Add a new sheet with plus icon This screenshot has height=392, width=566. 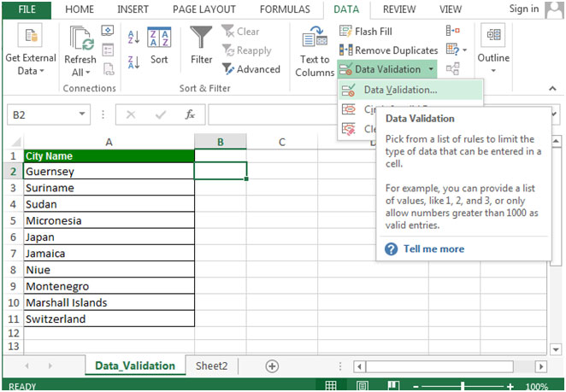pos(272,366)
